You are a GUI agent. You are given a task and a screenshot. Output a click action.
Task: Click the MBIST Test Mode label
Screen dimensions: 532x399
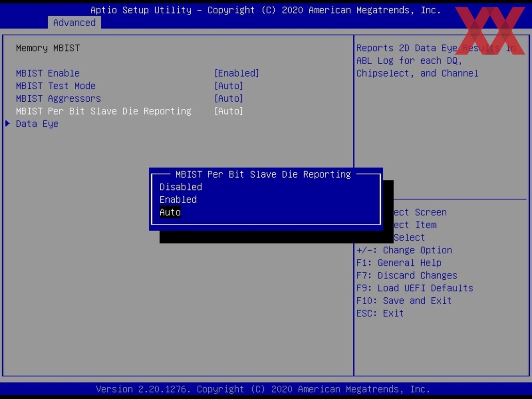56,86
